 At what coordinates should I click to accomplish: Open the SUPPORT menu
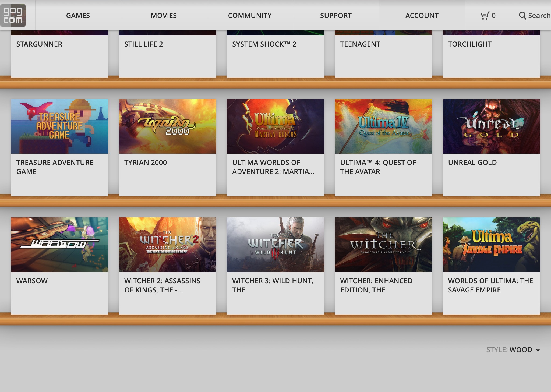tap(336, 16)
